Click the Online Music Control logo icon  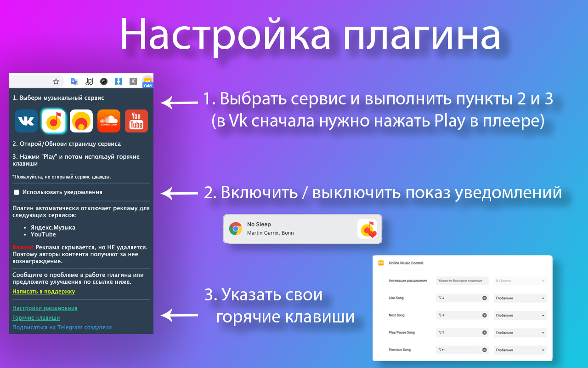click(380, 263)
